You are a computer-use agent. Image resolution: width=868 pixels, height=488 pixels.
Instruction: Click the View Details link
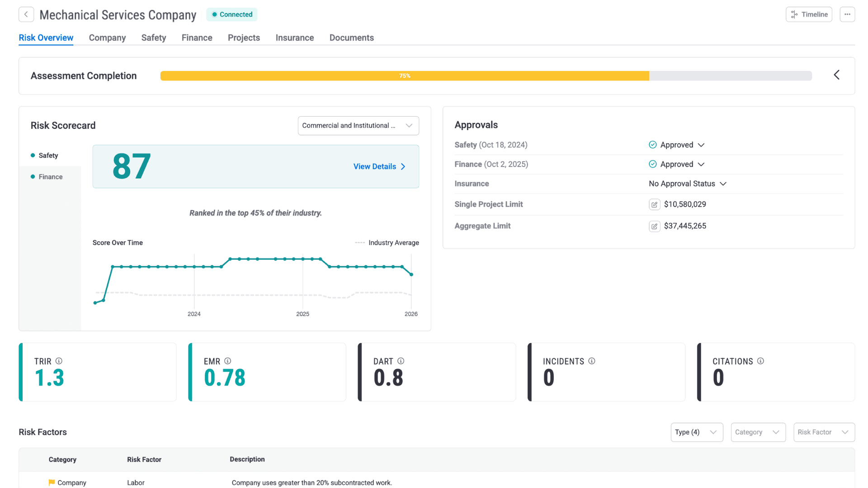(379, 167)
